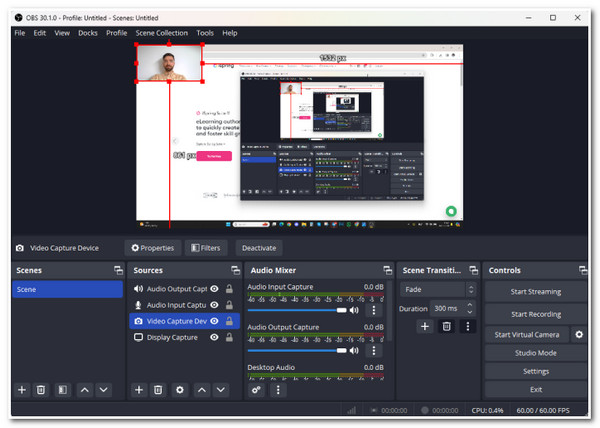The image size is (600, 428).
Task: Toggle visibility of Audio Input Capture source
Action: [x=214, y=305]
